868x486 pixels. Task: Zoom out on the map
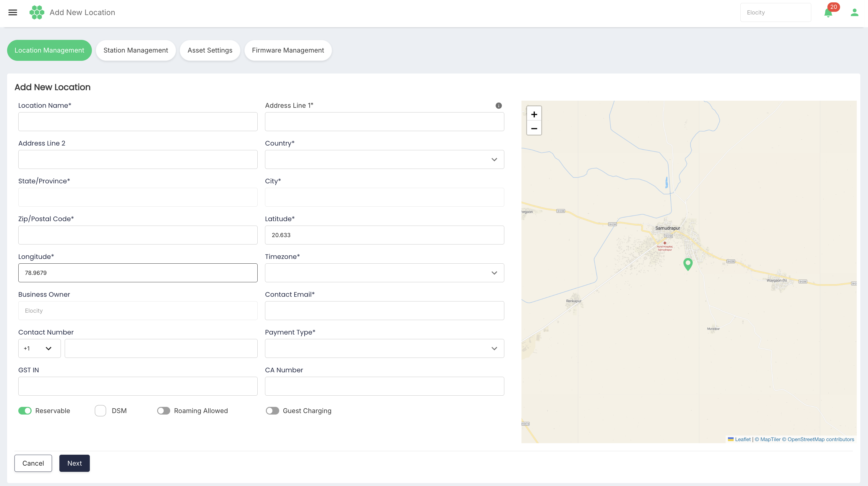(x=534, y=128)
